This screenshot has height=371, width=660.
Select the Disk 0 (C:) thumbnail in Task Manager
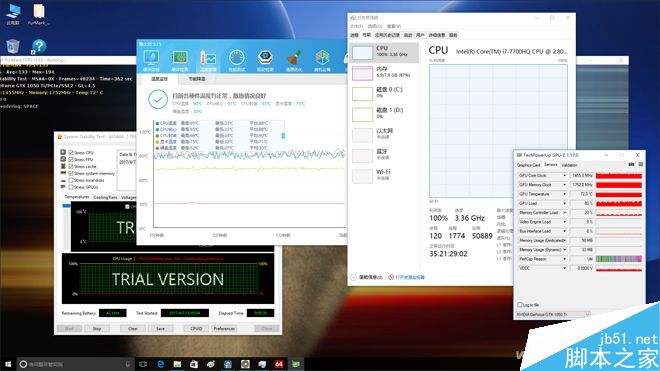pos(362,93)
